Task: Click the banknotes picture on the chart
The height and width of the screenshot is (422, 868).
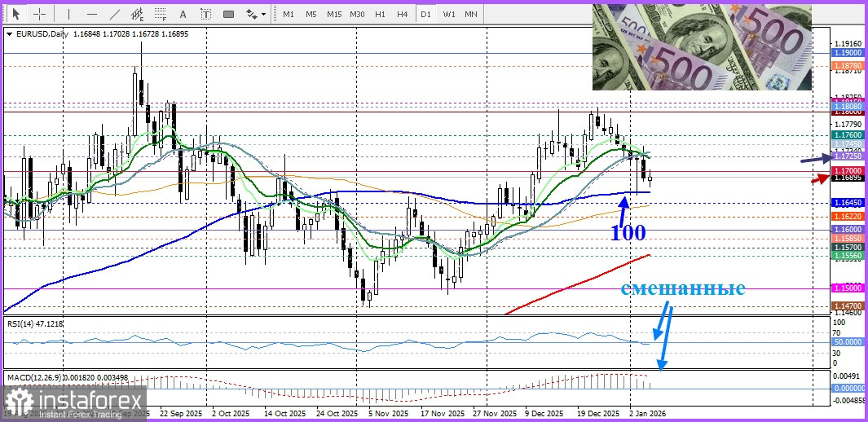Action: pos(702,47)
